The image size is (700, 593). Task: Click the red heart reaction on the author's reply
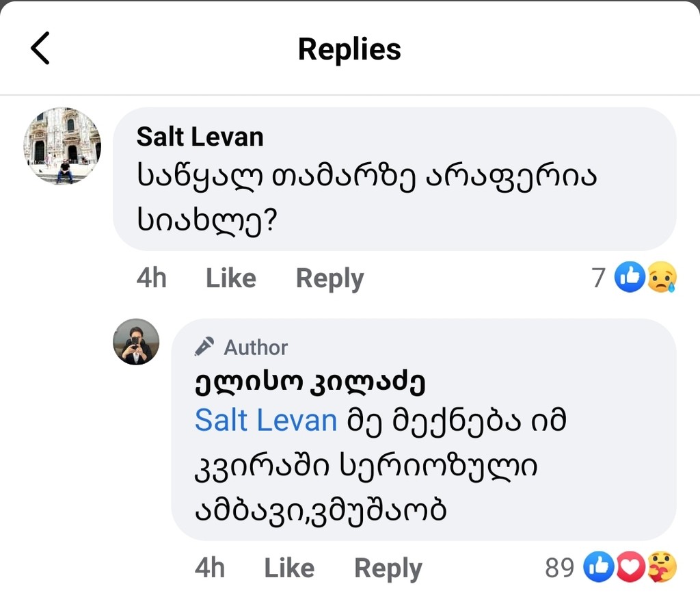[x=630, y=567]
